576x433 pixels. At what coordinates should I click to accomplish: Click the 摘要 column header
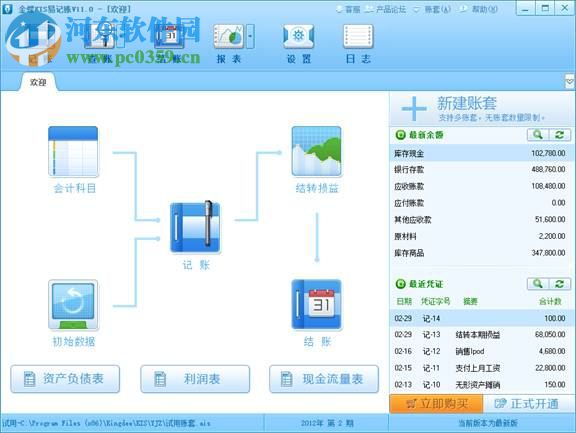click(470, 302)
